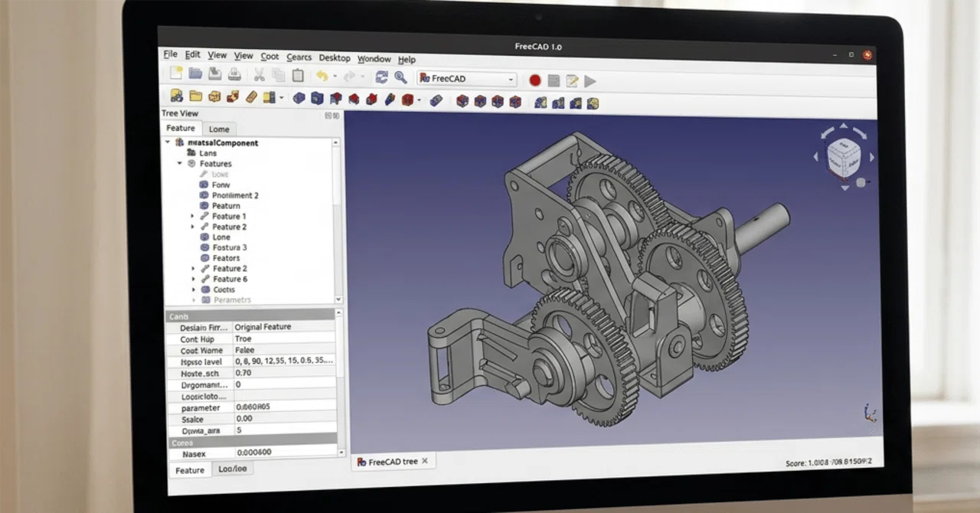Select the Pnoniiment 2 tree item
980x513 pixels.
(x=235, y=195)
